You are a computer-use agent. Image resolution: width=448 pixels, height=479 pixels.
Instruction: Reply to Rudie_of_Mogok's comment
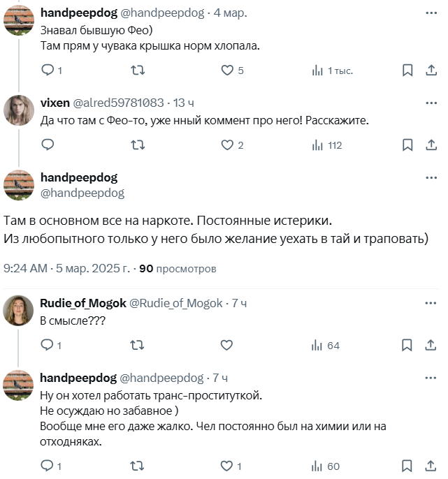point(48,346)
